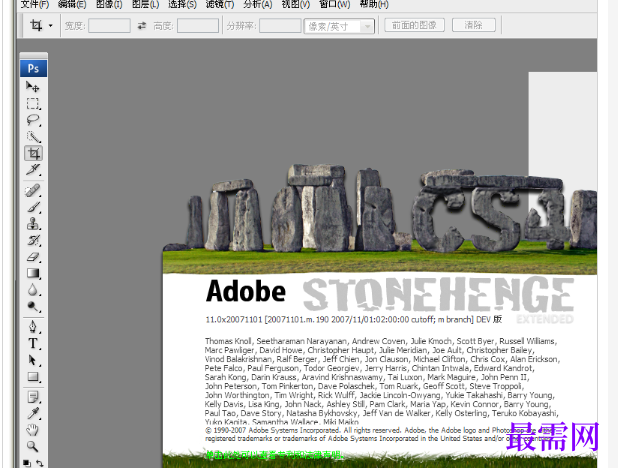Open the 视图(V) menu
618x468 pixels.
296,5
